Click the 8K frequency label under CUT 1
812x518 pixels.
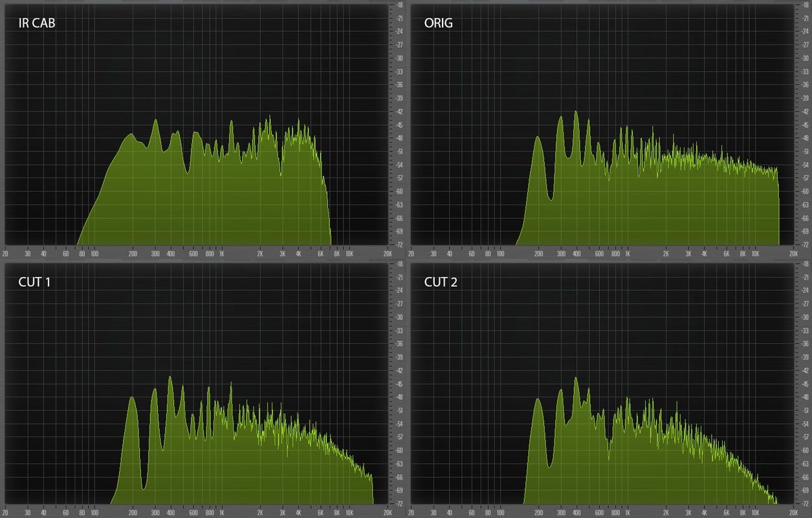pyautogui.click(x=336, y=513)
